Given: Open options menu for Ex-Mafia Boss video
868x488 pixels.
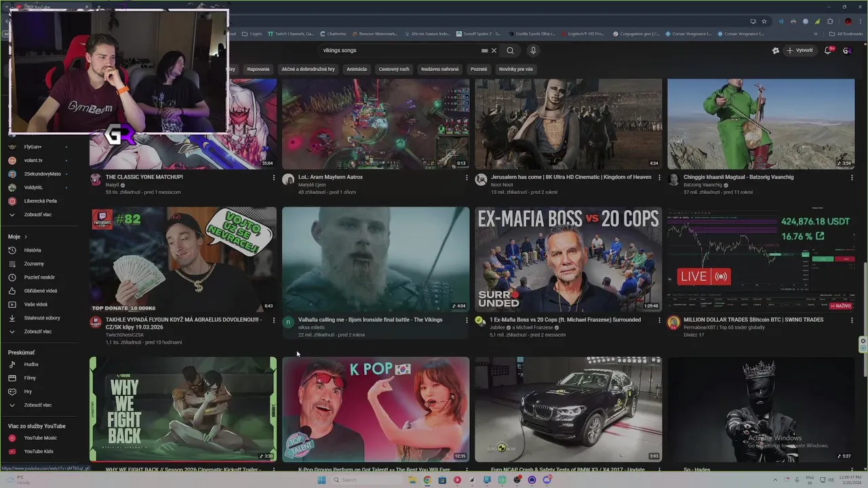Looking at the screenshot, I should click(x=659, y=320).
